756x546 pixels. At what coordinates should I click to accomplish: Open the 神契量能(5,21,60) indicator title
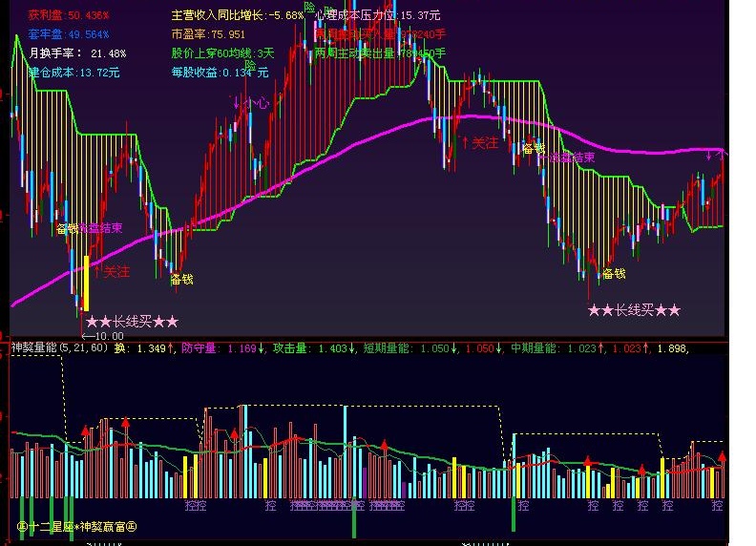click(x=60, y=347)
